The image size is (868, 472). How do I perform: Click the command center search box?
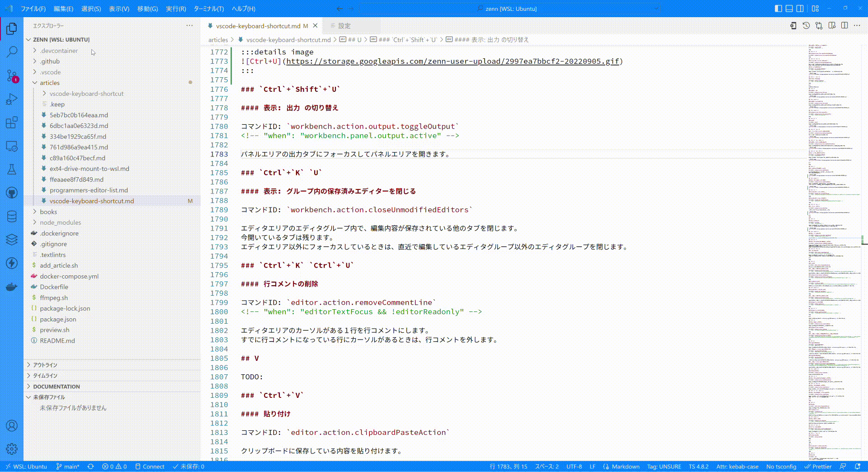[x=510, y=9]
